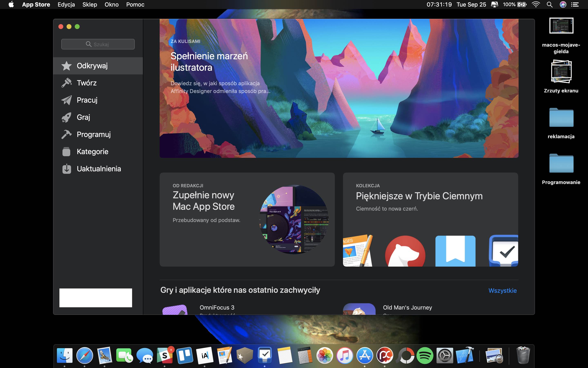Open the Bear app icon in the collection

click(405, 251)
